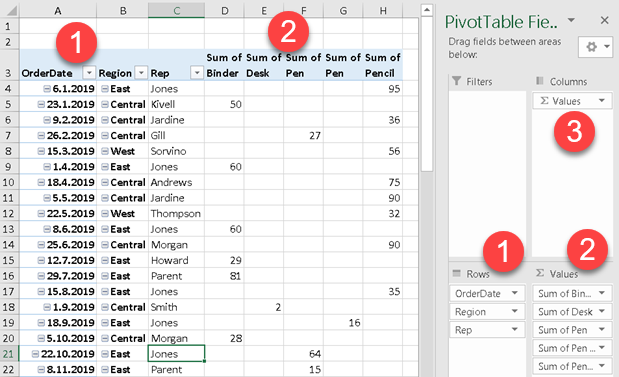Screen dimensions: 619x377
Task: Collapse the 1.4.2019 date group
Action: (47, 167)
